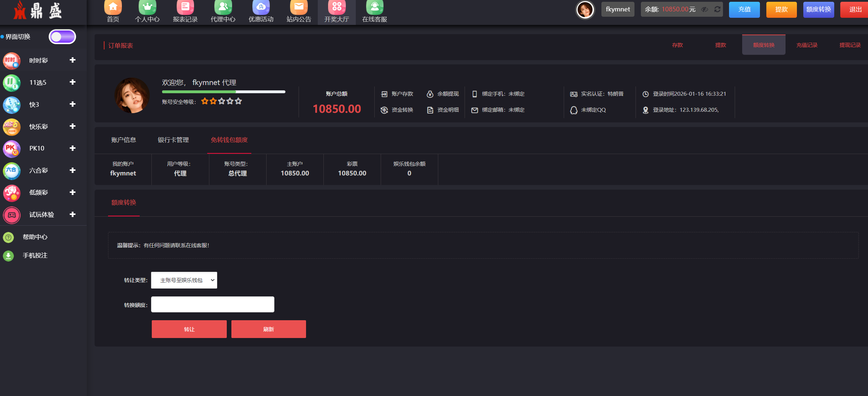868x396 pixels.
Task: Focus the 转换额度 input field
Action: pos(213,305)
